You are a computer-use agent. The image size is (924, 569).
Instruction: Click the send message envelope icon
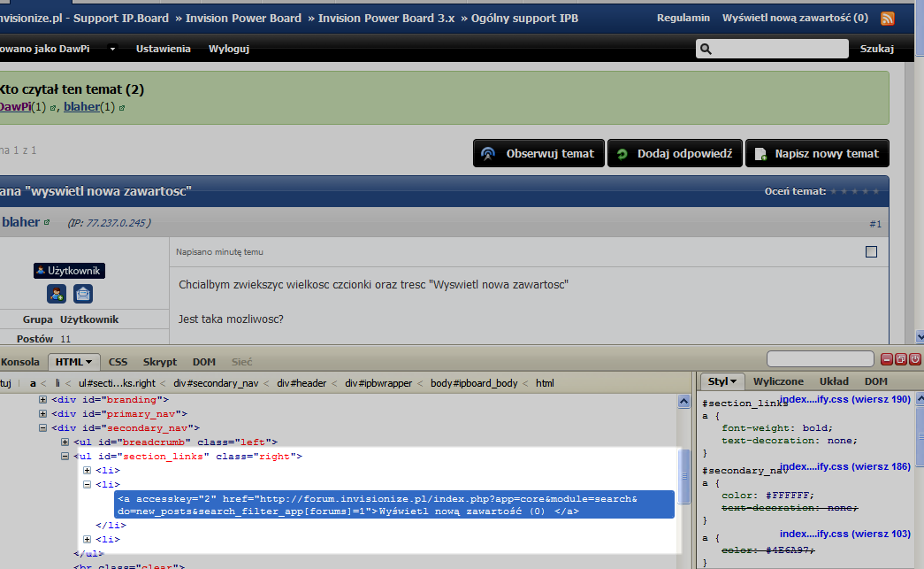pyautogui.click(x=83, y=294)
